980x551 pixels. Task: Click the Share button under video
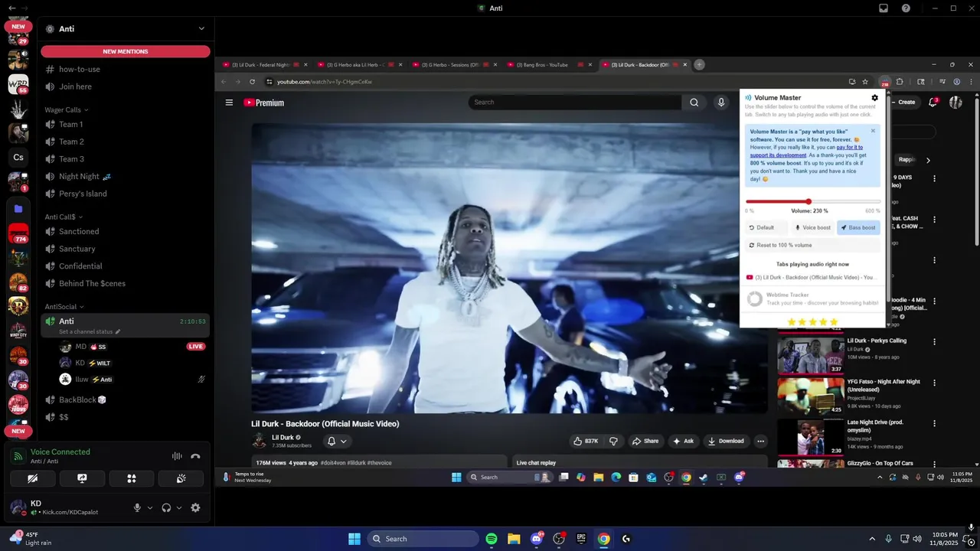[x=645, y=442]
